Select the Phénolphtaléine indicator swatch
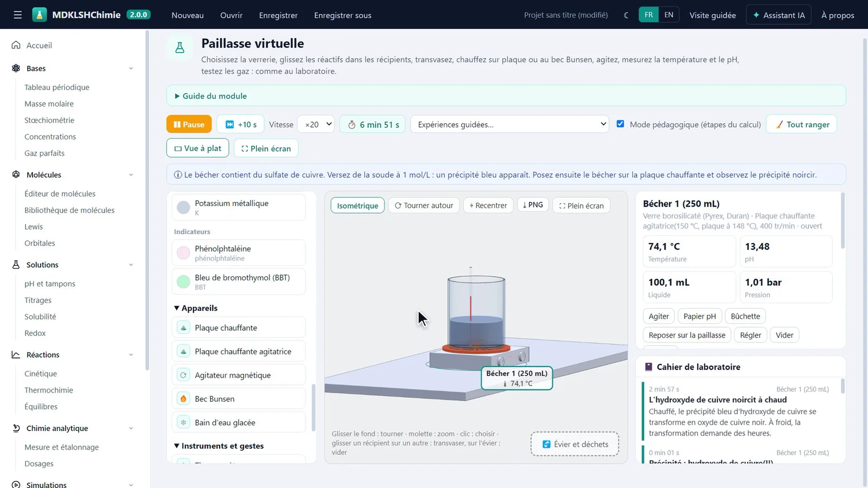868x488 pixels. 183,253
